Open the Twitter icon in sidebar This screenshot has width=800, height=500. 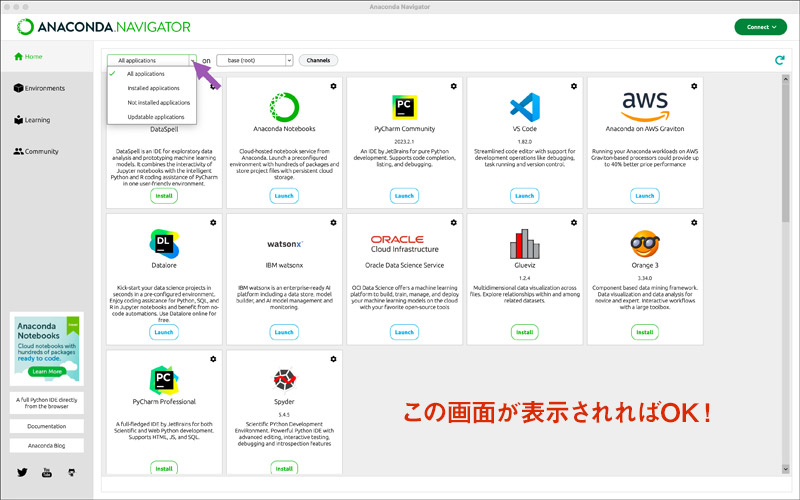(x=22, y=472)
